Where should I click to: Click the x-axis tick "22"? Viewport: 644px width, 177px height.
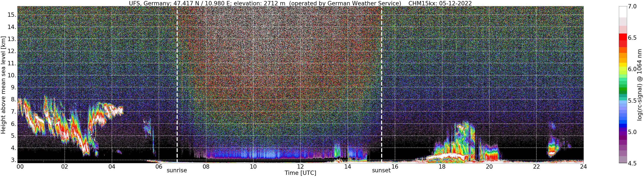point(536,167)
